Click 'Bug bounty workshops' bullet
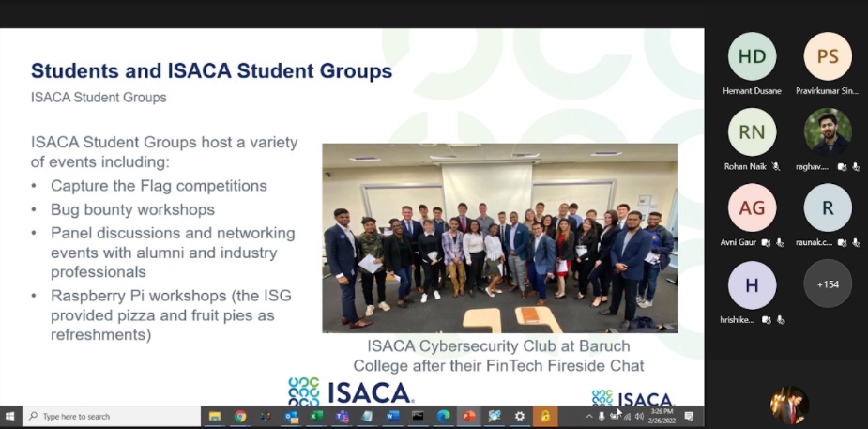The width and height of the screenshot is (868, 429). 133,209
